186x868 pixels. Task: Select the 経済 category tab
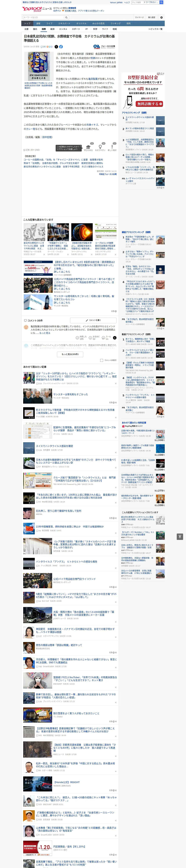52,29
